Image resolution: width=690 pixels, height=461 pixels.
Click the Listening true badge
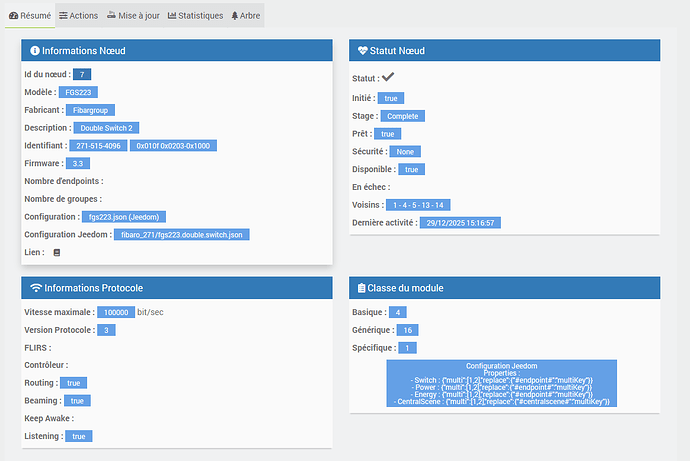[x=79, y=436]
